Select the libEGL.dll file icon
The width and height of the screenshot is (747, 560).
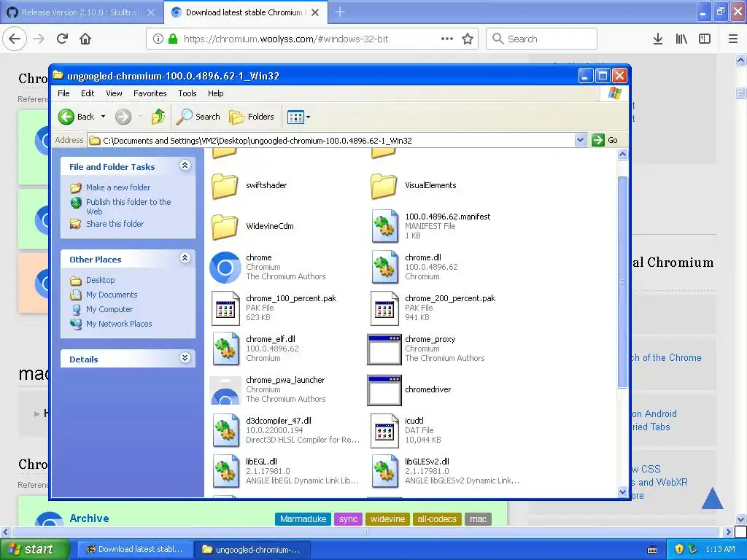225,472
